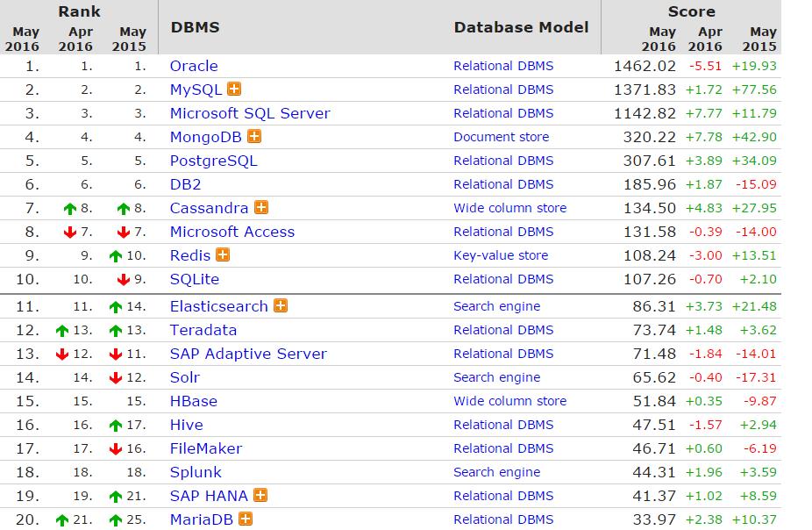The image size is (812, 530).
Task: Click the Rank column group header
Action: click(79, 11)
